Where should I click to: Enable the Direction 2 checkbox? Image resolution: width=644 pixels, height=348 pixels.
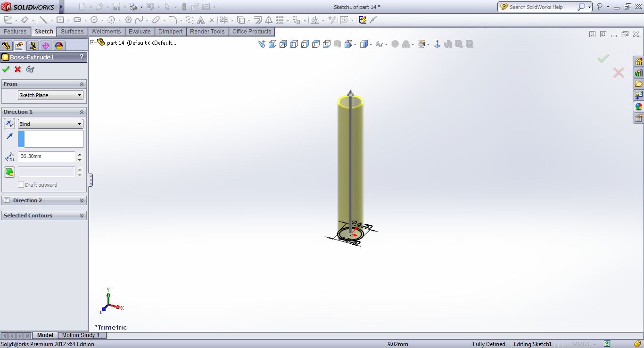pyautogui.click(x=7, y=200)
